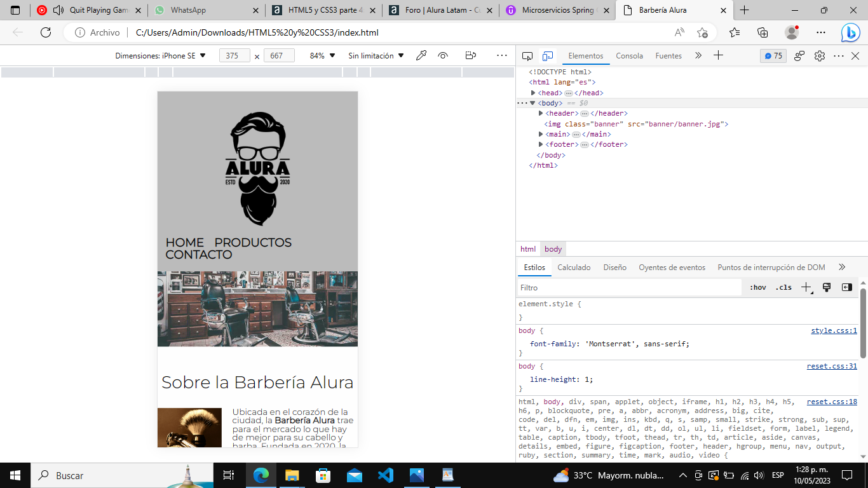Select the Elementos tab
This screenshot has height=488, width=868.
(x=586, y=56)
